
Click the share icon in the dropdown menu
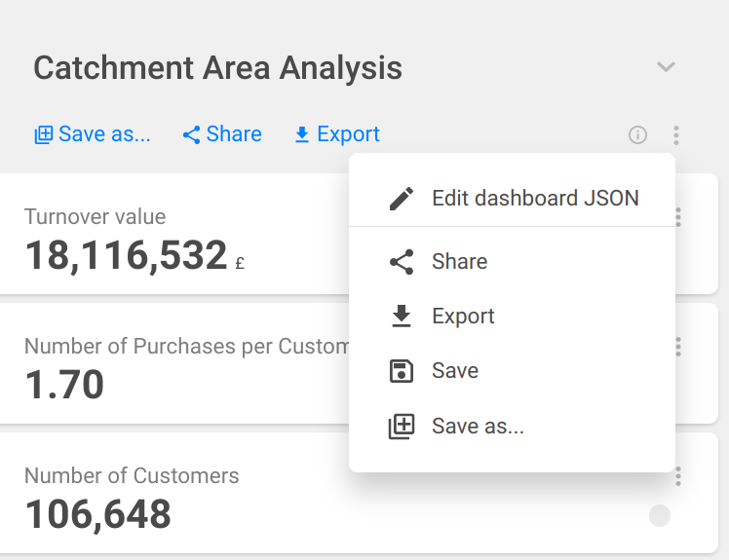[x=401, y=262]
